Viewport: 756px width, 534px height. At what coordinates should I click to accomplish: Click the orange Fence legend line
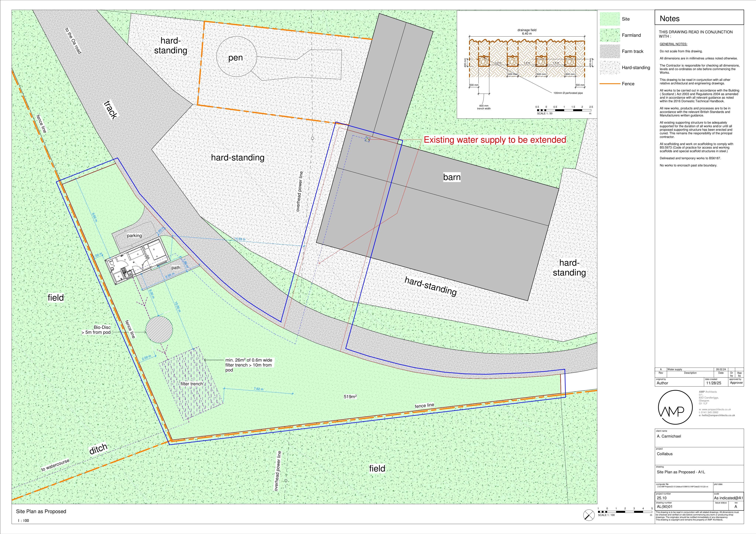click(x=609, y=84)
